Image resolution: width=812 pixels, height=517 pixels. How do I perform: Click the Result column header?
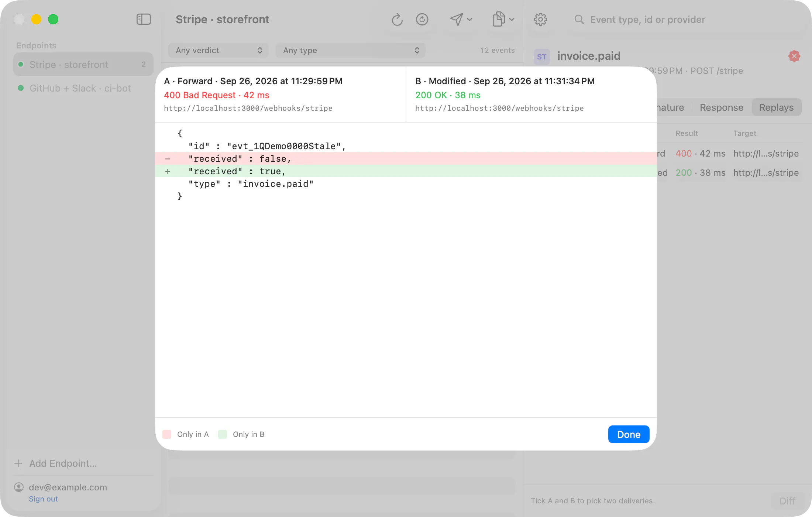tap(687, 133)
